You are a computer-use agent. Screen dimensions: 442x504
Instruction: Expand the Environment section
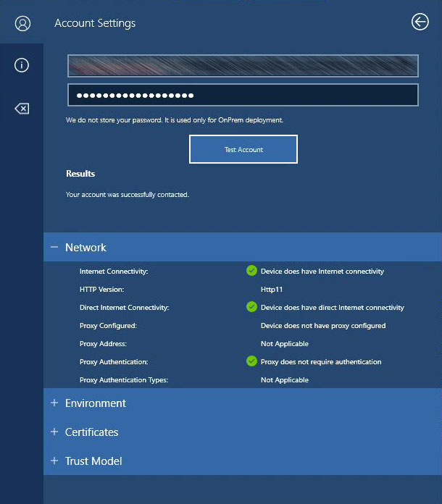[x=95, y=403]
